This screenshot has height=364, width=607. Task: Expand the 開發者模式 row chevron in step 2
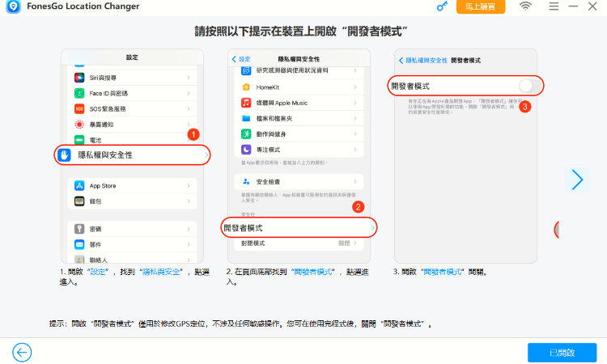pyautogui.click(x=372, y=228)
